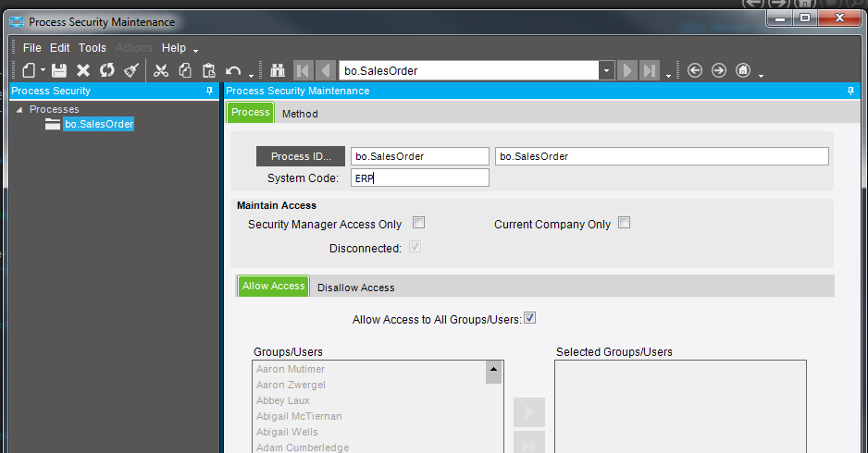The height and width of the screenshot is (453, 868).
Task: Click the binoculars Search icon
Action: [278, 71]
